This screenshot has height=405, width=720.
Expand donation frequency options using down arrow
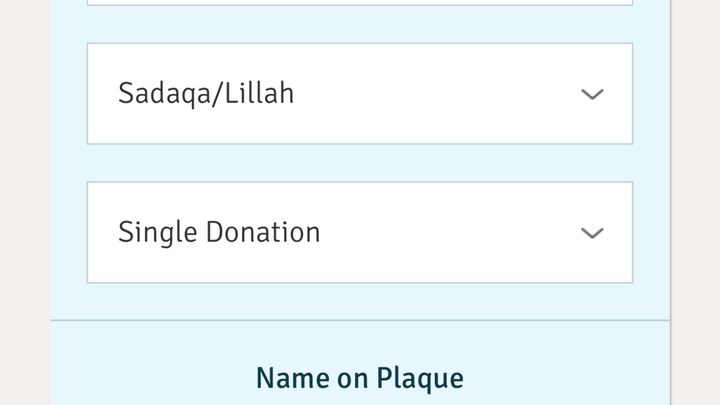[592, 233]
